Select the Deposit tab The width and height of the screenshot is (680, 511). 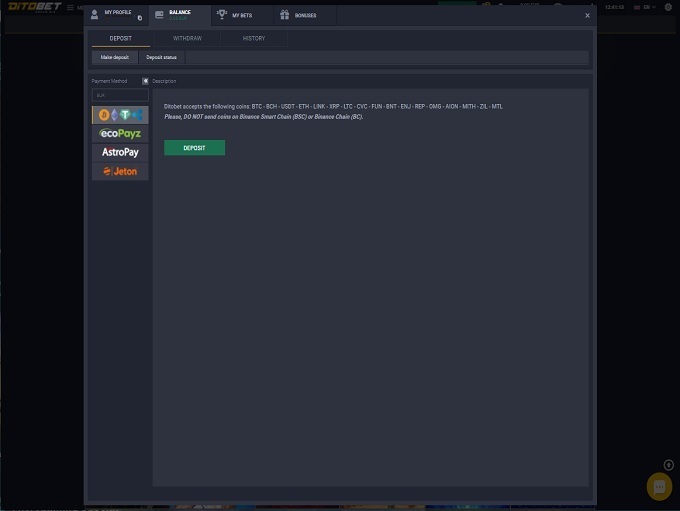[120, 38]
